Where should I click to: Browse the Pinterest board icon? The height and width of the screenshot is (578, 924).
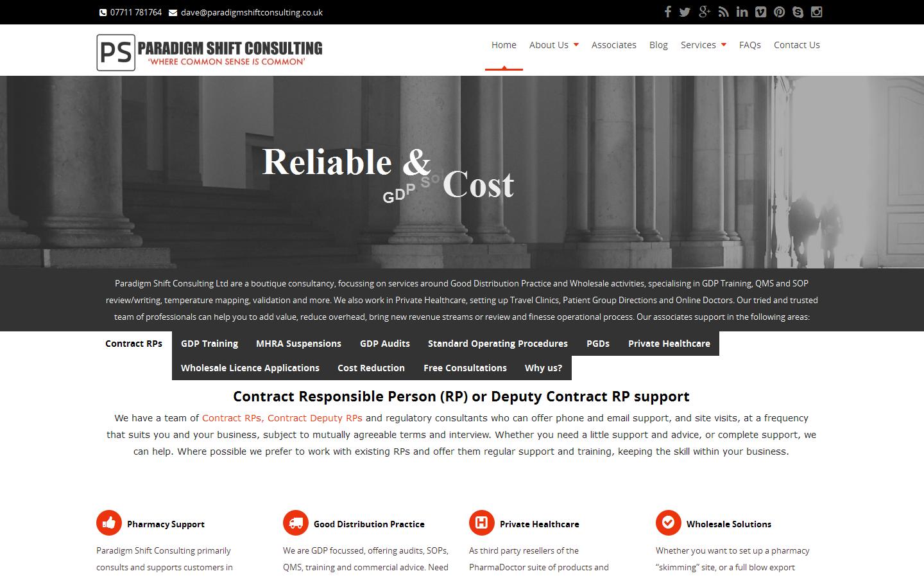[779, 12]
